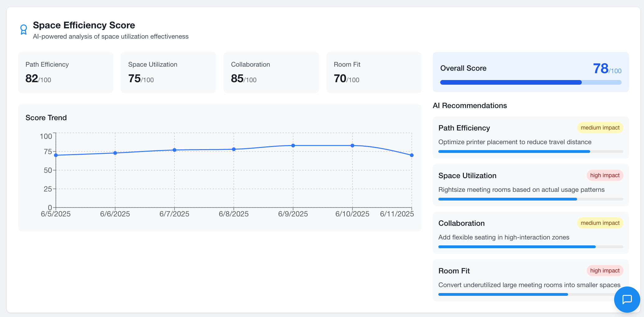
Task: Click high impact badge on Space Utilization
Action: (605, 175)
